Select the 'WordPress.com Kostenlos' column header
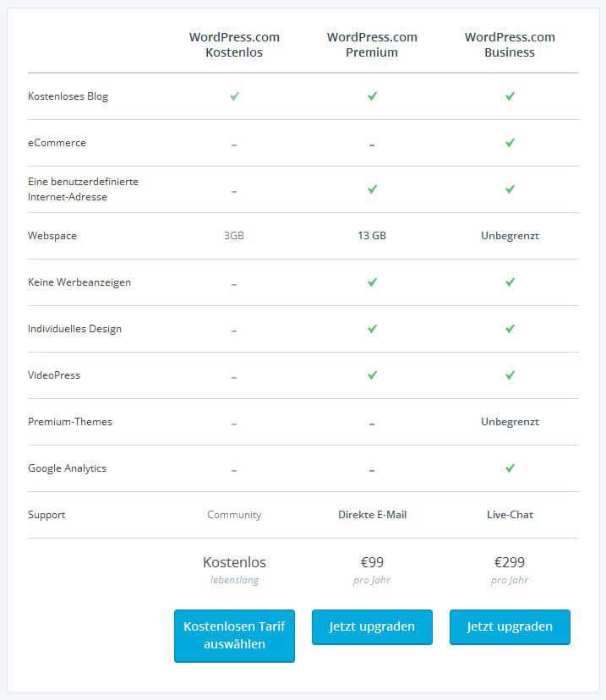The height and width of the screenshot is (700, 606). tap(234, 45)
